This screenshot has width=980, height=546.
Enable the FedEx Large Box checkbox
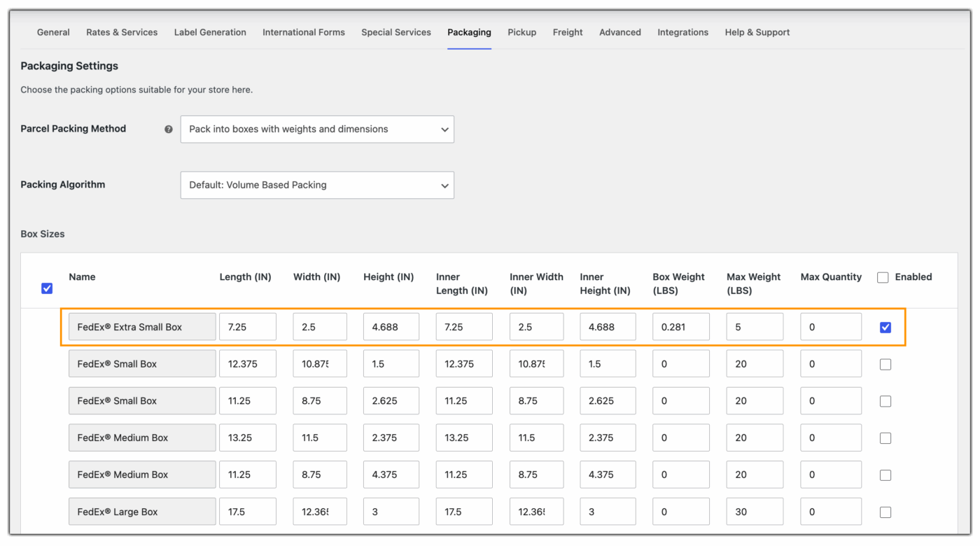(885, 512)
